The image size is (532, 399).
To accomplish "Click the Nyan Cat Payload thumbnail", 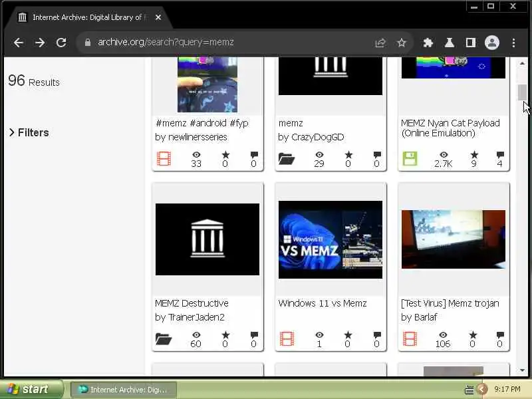I will (454, 68).
